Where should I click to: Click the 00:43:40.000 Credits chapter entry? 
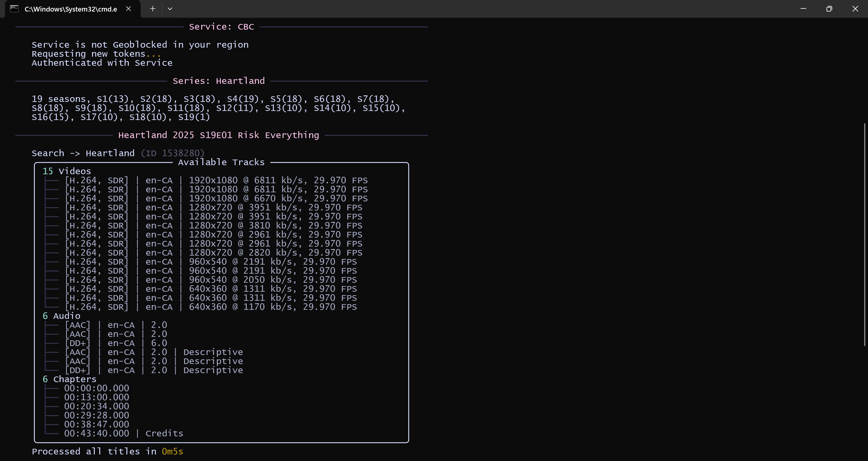[x=124, y=433]
